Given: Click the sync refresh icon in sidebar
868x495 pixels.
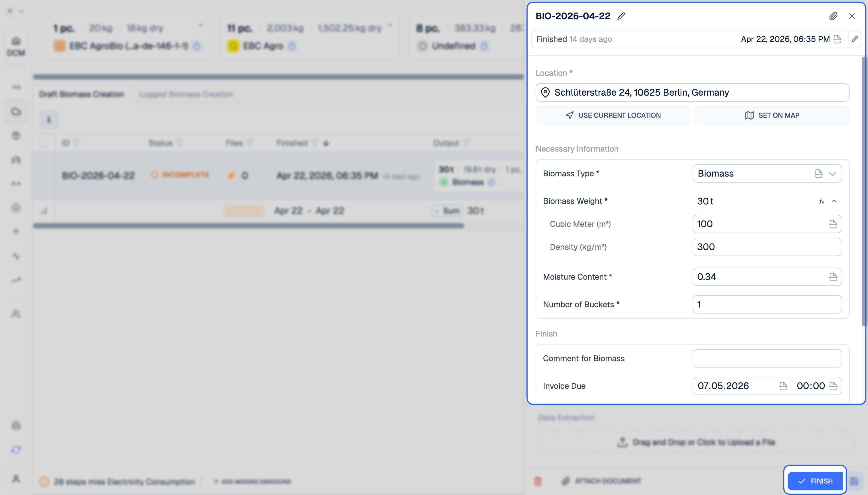Looking at the screenshot, I should (x=16, y=450).
